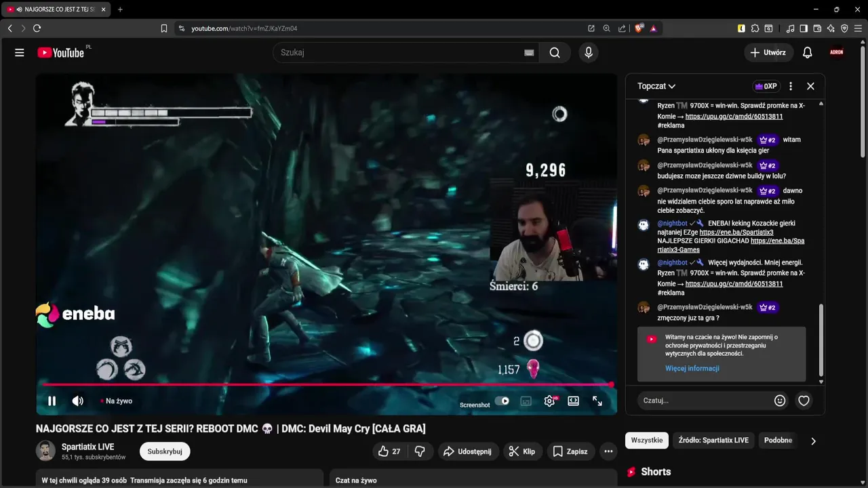Toggle subtitles button in player
868x488 pixels.
tap(526, 401)
